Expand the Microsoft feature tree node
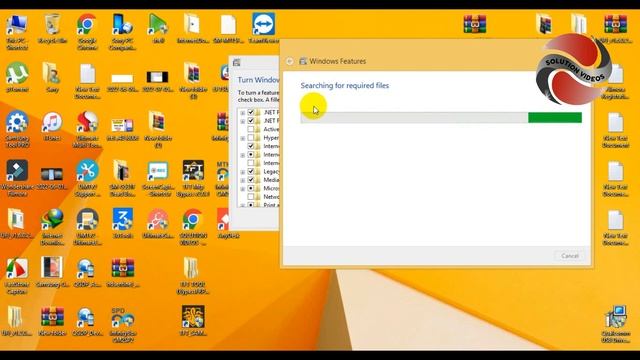 (x=242, y=189)
